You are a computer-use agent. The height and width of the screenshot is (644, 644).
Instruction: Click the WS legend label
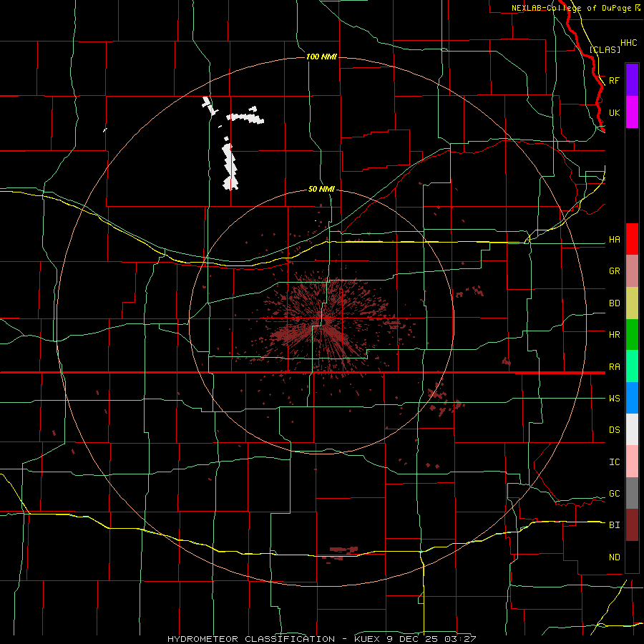click(615, 399)
